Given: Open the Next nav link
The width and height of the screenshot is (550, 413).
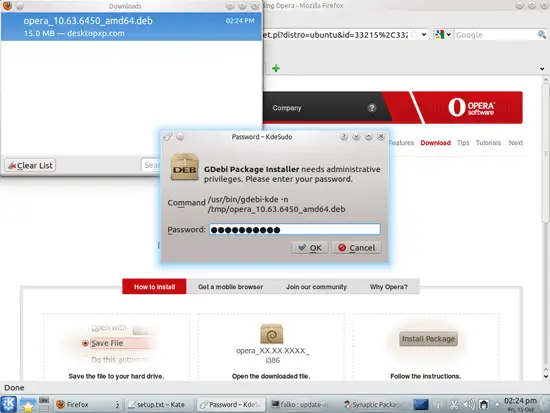Looking at the screenshot, I should coord(516,143).
